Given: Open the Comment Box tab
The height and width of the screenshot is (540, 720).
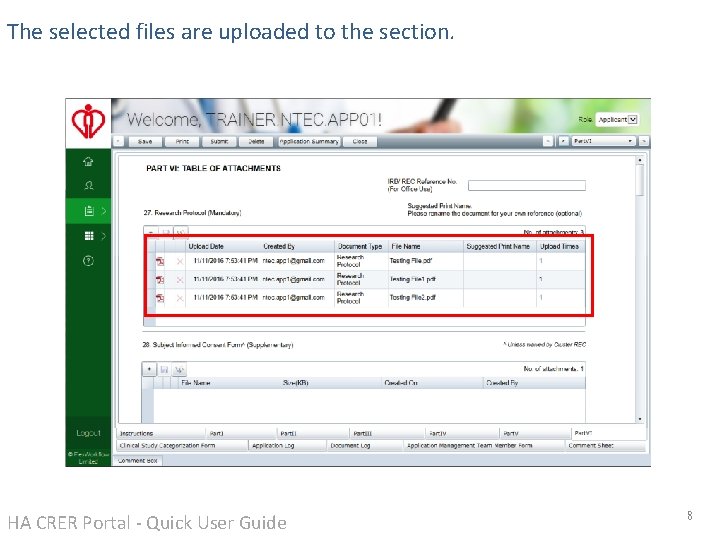Looking at the screenshot, I should pos(138,461).
